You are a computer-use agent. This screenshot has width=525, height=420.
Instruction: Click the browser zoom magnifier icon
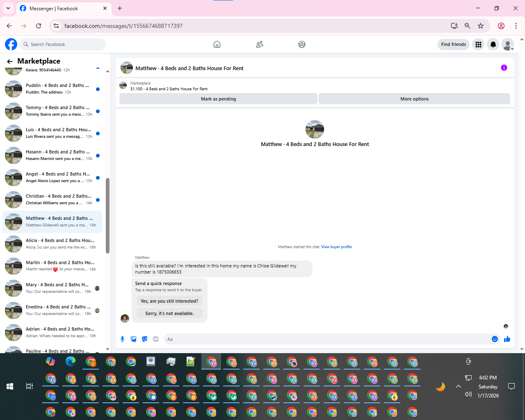pos(467,26)
